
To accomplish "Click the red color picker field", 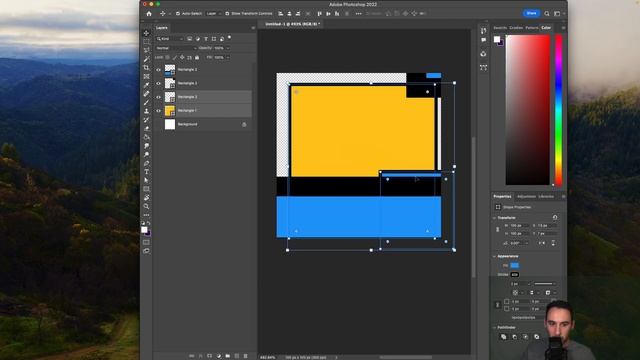I will point(528,110).
